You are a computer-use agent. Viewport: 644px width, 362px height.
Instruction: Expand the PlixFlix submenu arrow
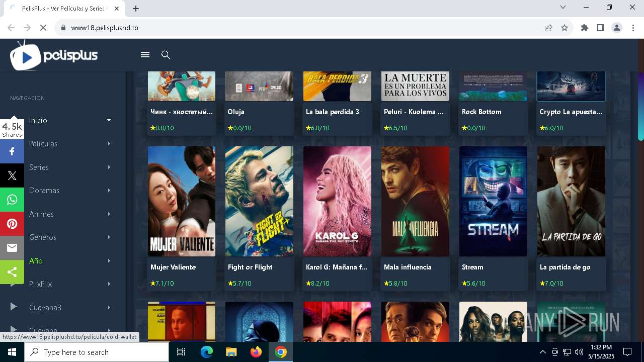109,284
